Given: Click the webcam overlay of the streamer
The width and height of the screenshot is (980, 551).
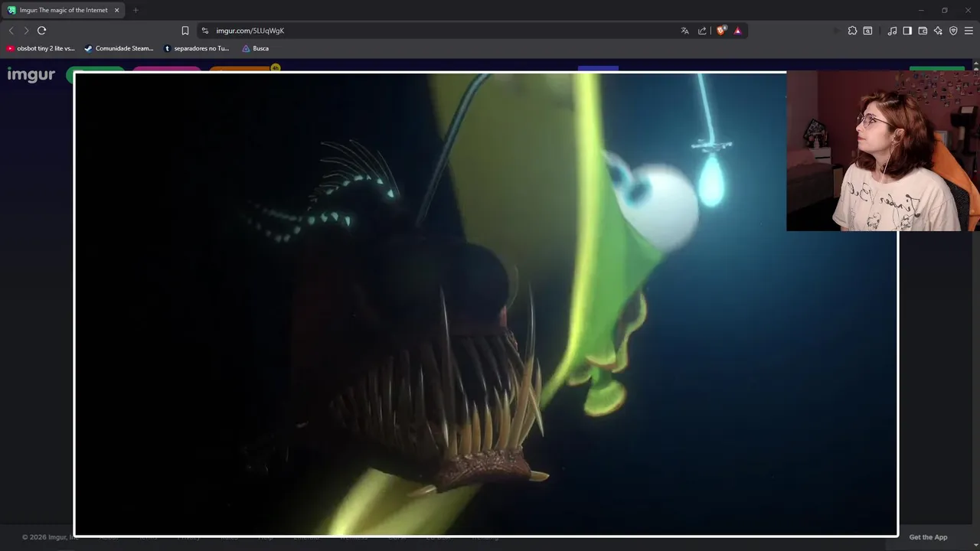Looking at the screenshot, I should coord(883,151).
